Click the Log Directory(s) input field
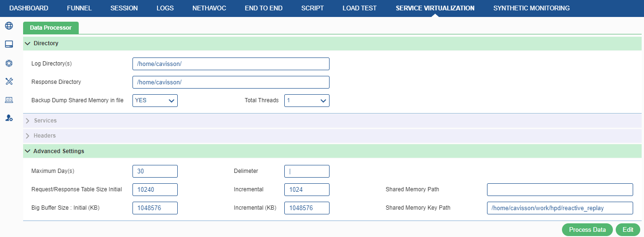Viewport: 644px width, 237px height. 231,64
